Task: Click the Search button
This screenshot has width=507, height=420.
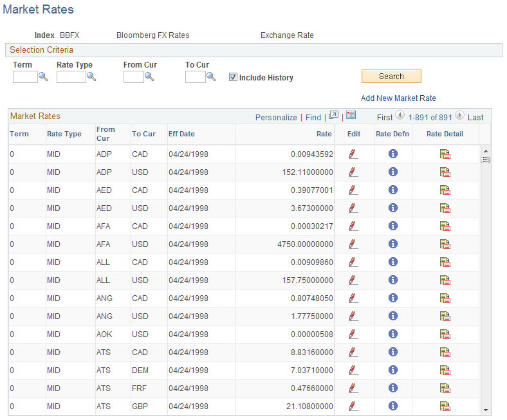Action: pyautogui.click(x=391, y=77)
